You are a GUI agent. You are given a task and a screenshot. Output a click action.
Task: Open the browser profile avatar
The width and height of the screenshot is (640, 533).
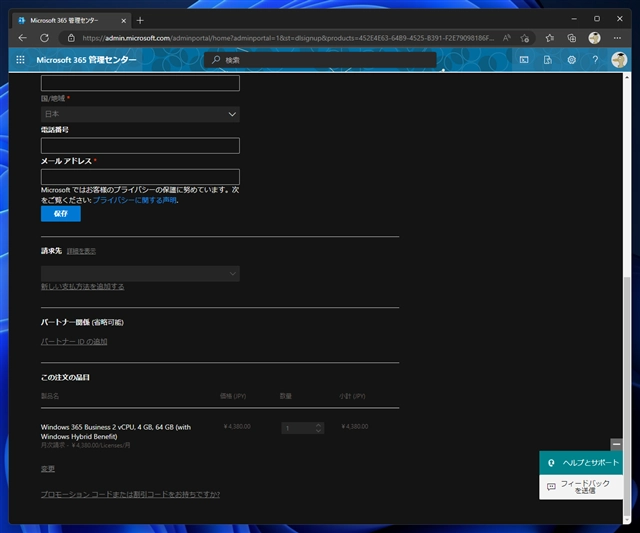(594, 38)
